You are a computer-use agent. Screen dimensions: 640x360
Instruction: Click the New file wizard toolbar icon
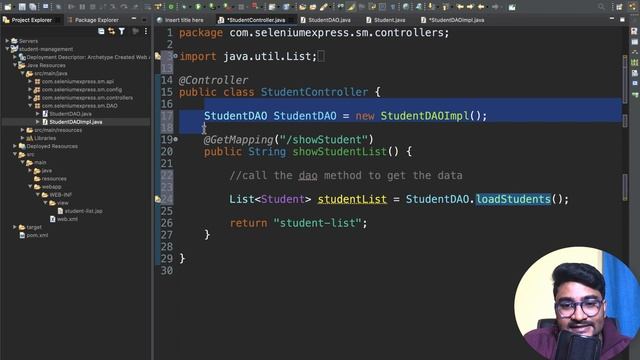click(x=8, y=7)
